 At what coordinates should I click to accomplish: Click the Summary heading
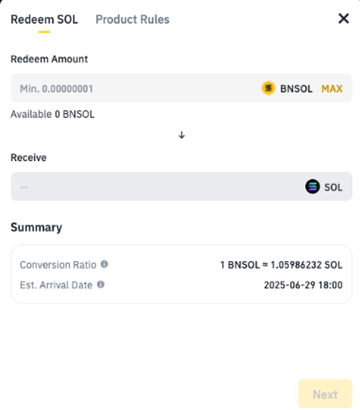[x=36, y=227]
